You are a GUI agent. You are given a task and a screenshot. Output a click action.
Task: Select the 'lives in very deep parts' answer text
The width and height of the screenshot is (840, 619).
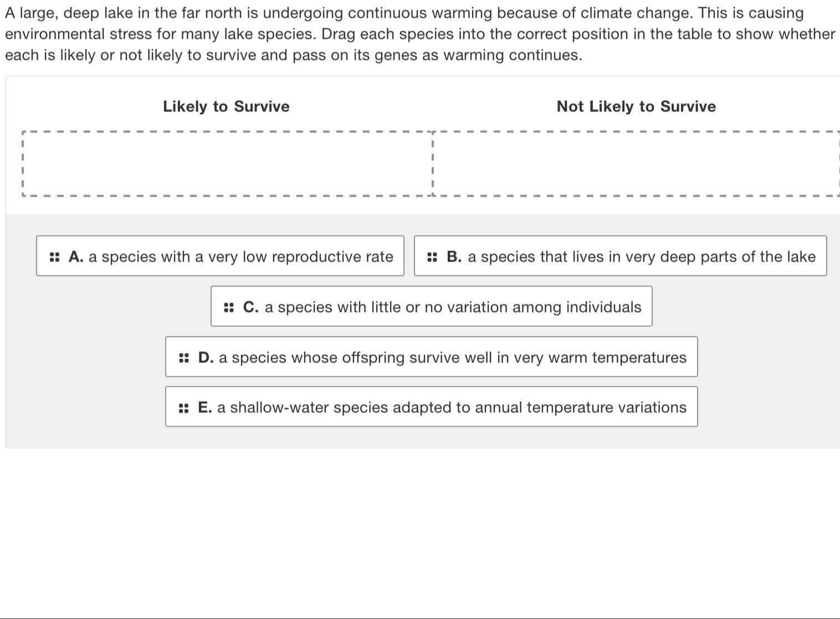(641, 257)
